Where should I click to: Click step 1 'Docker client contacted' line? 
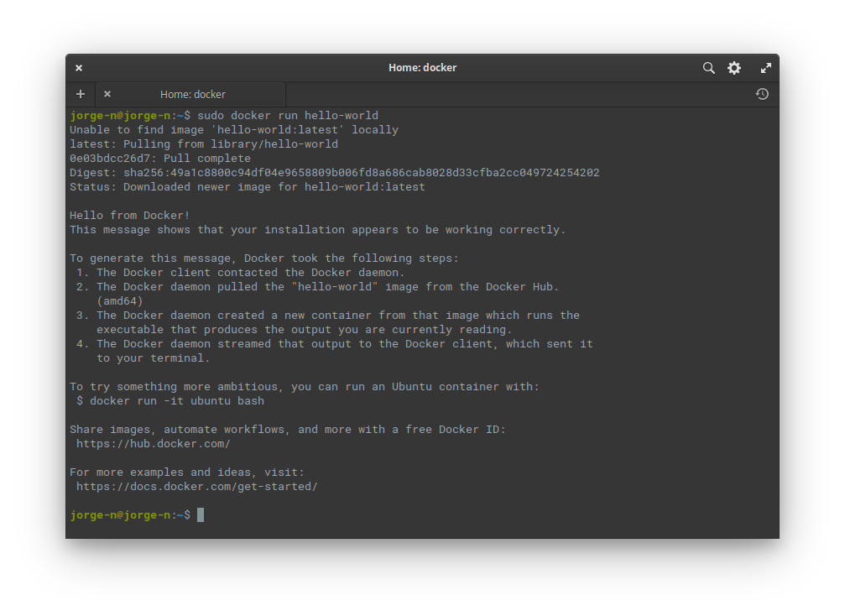click(x=240, y=273)
